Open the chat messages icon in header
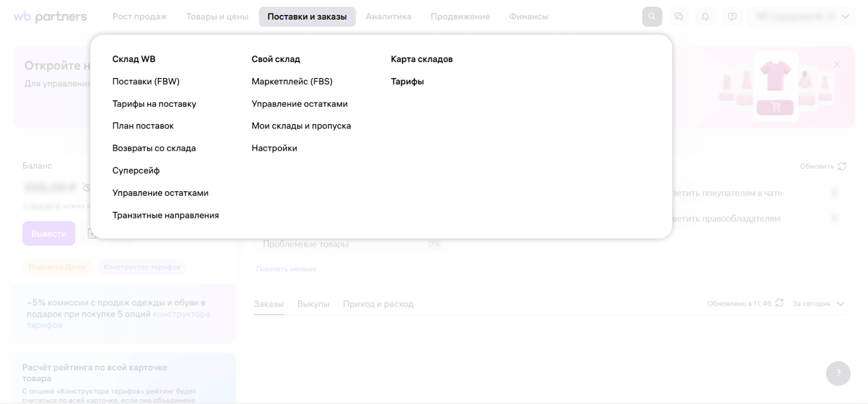Screen dimensions: 868x404 point(679,17)
